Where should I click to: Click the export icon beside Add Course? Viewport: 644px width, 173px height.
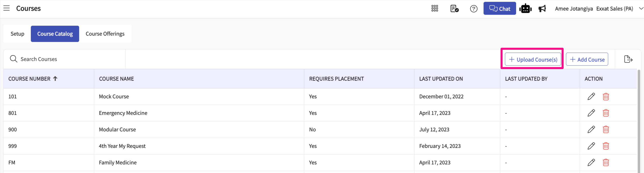pyautogui.click(x=628, y=59)
